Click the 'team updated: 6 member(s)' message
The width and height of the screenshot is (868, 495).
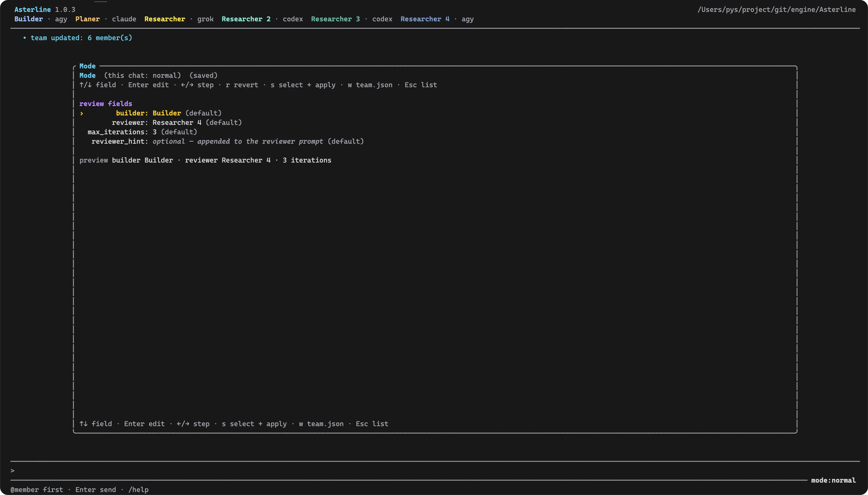(81, 38)
